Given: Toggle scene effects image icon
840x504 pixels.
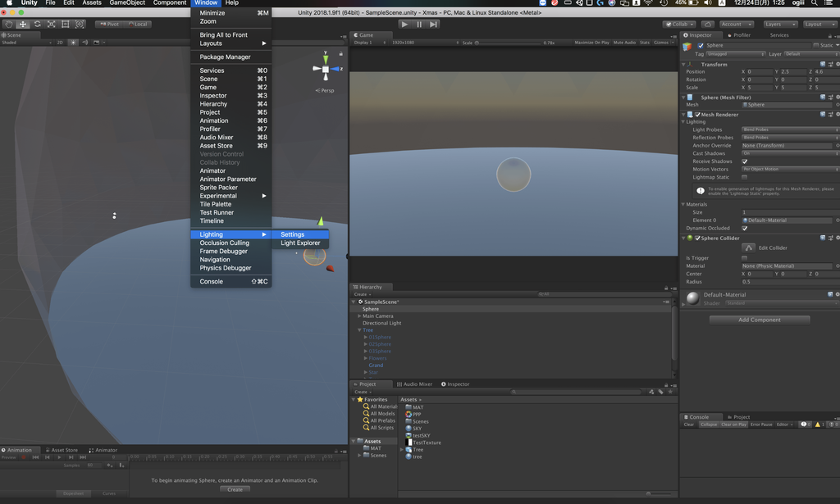Looking at the screenshot, I should click(x=97, y=43).
